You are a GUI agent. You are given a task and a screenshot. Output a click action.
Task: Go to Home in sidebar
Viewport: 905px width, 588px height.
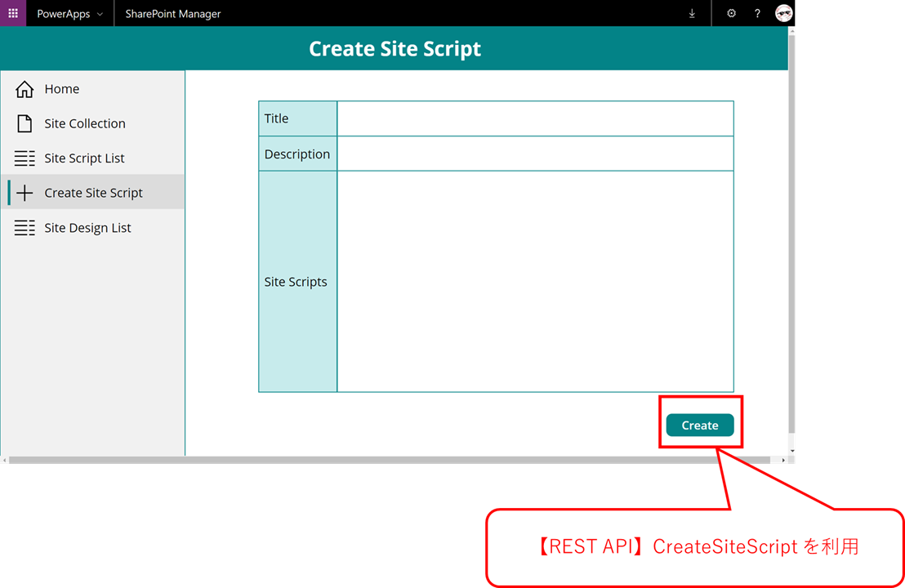(x=93, y=89)
